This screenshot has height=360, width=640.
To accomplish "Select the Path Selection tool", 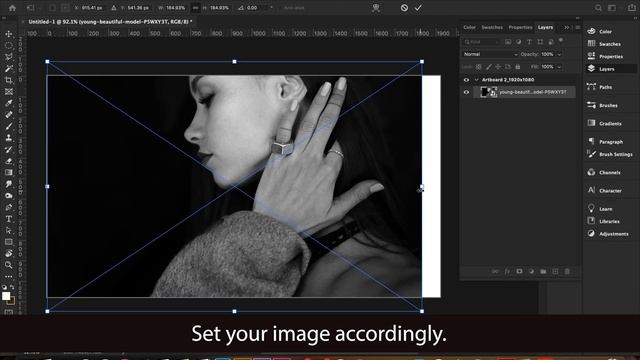I will [x=9, y=231].
